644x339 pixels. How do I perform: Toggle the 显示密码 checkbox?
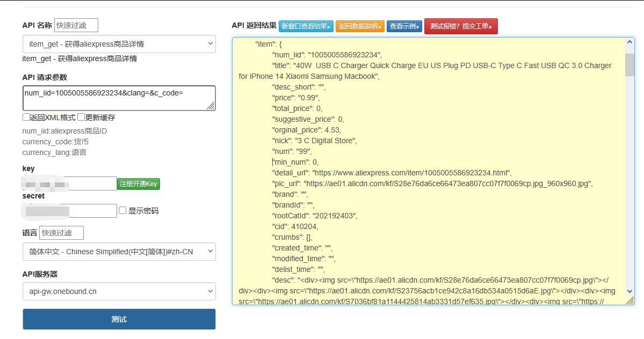122,210
